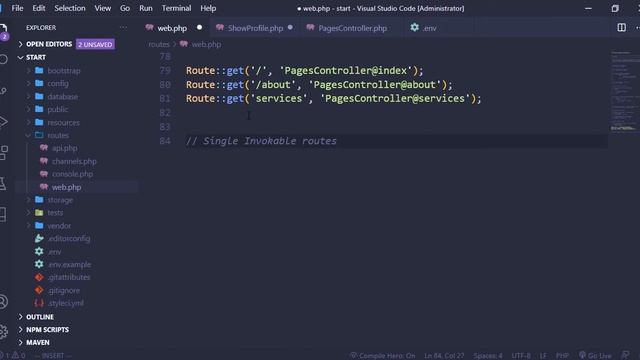
Task: Click Ln 84, Col 27 status item
Action: coord(444,356)
